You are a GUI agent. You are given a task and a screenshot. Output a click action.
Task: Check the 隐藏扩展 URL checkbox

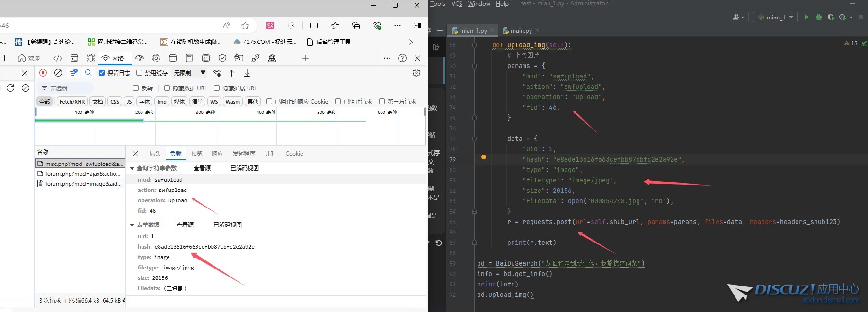tap(217, 88)
